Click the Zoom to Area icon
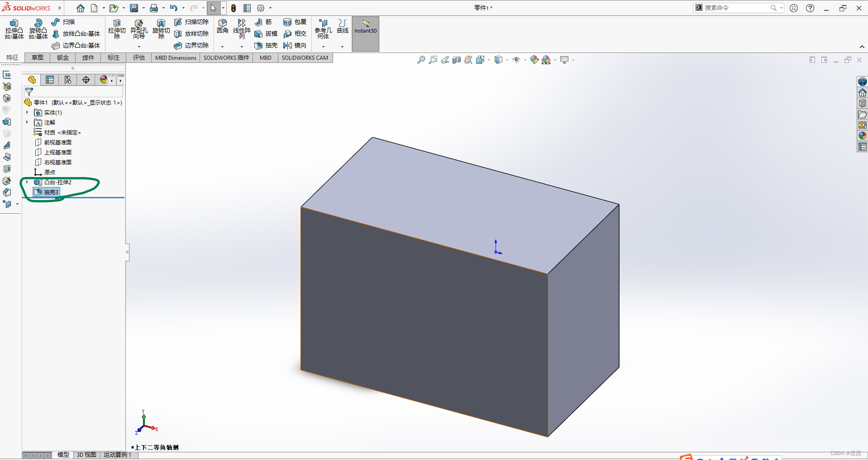The width and height of the screenshot is (868, 460). coord(433,60)
